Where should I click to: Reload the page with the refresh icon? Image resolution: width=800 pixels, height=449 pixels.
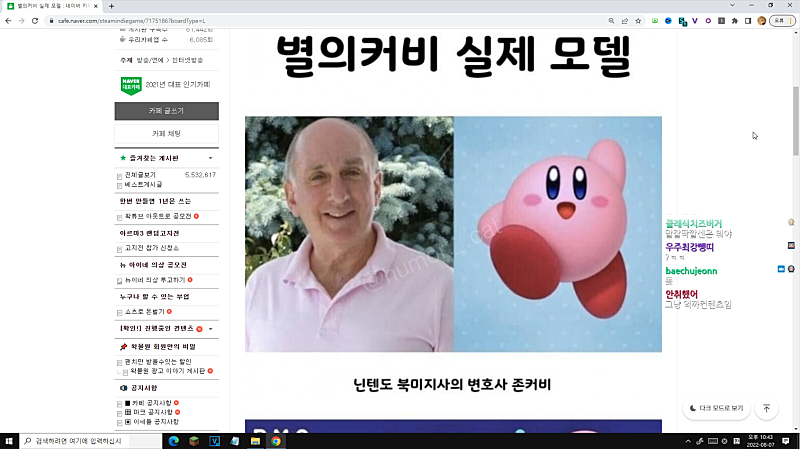coord(36,19)
